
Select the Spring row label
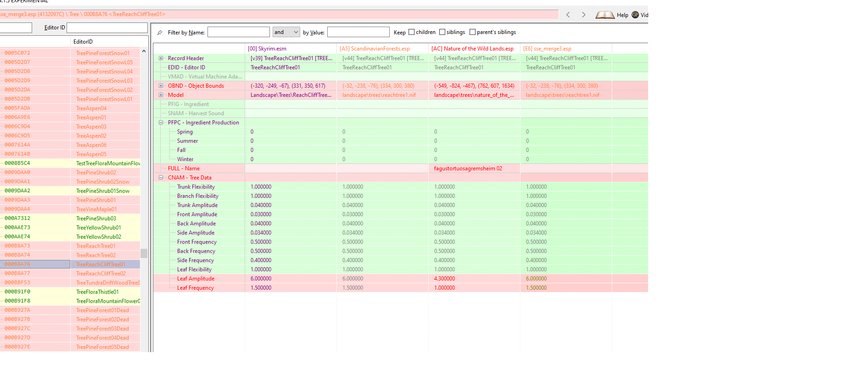click(185, 132)
